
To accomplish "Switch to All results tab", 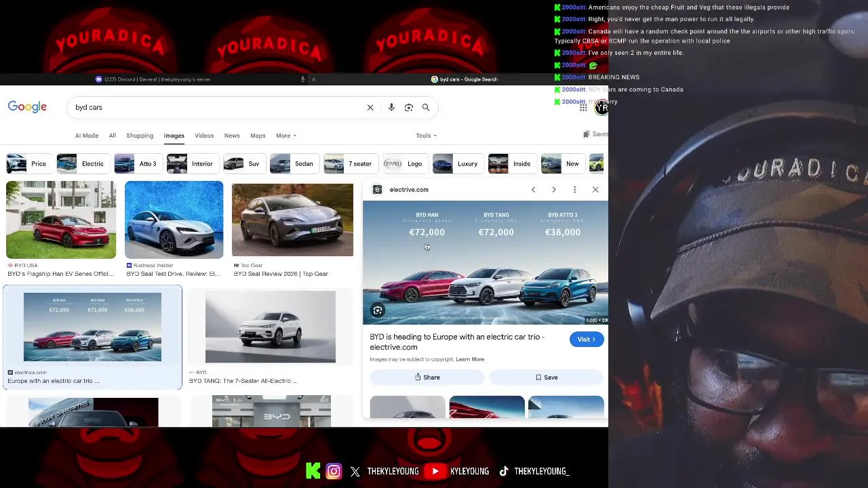I will click(x=113, y=136).
